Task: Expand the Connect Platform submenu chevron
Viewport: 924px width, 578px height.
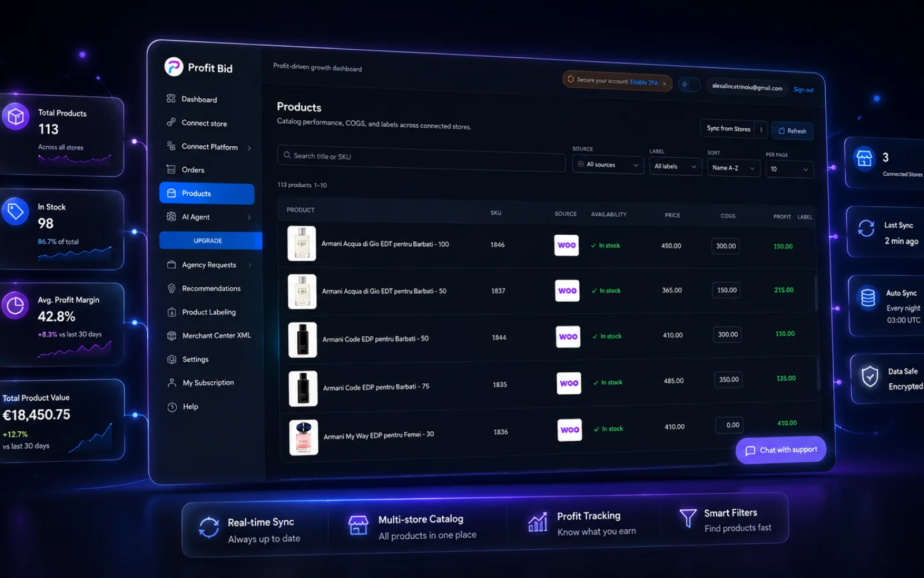Action: pos(249,148)
